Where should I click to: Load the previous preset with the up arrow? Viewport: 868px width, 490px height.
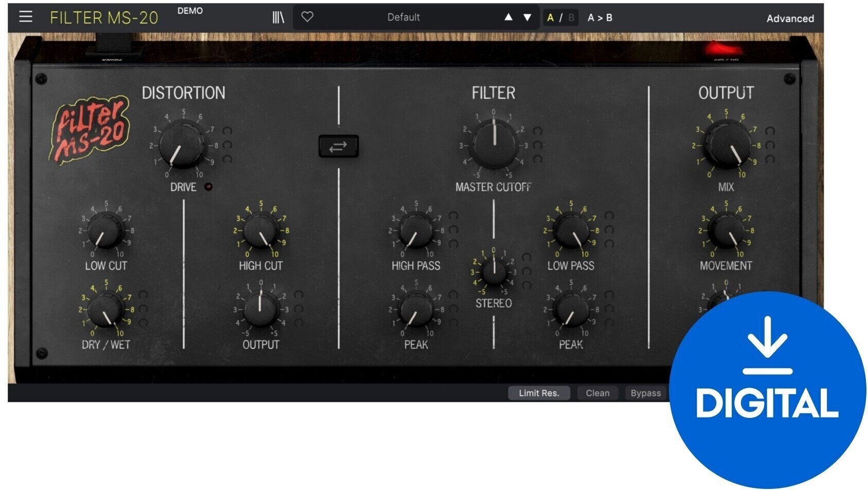tap(508, 16)
